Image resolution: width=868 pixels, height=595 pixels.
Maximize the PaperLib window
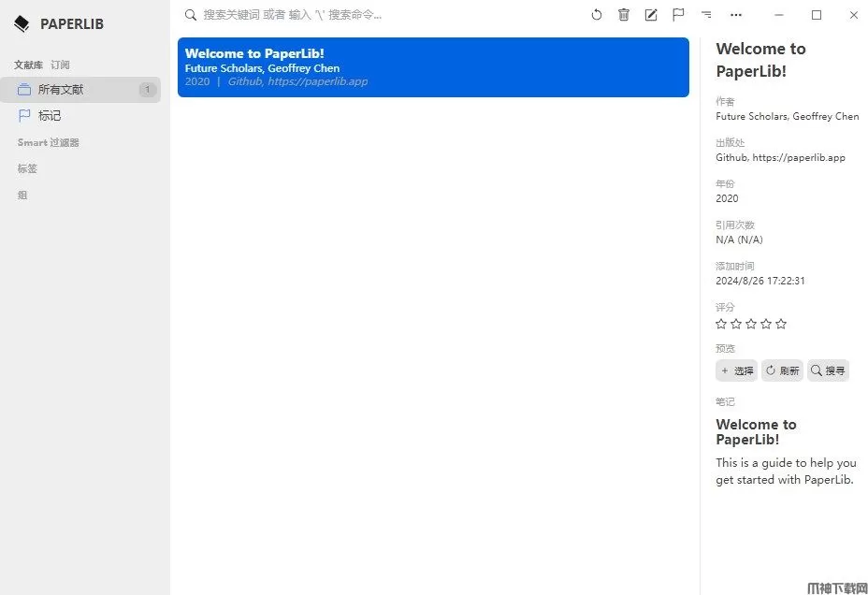[816, 15]
